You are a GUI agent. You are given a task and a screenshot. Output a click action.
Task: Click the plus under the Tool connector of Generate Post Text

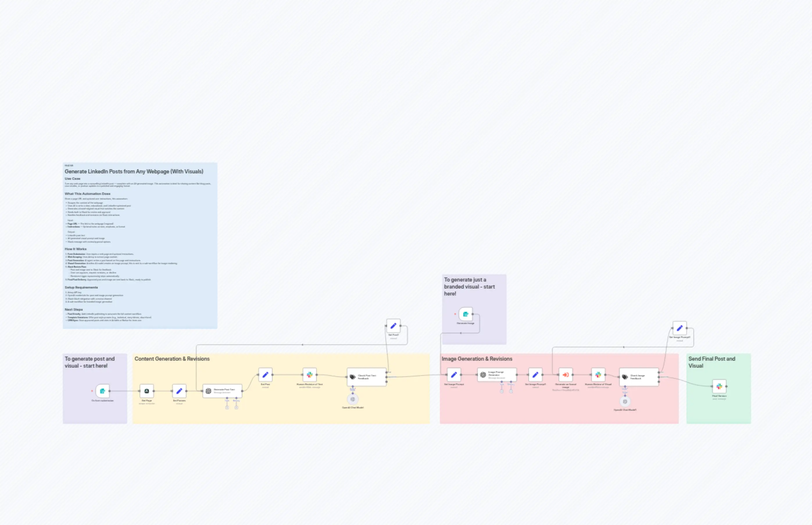[227, 408]
